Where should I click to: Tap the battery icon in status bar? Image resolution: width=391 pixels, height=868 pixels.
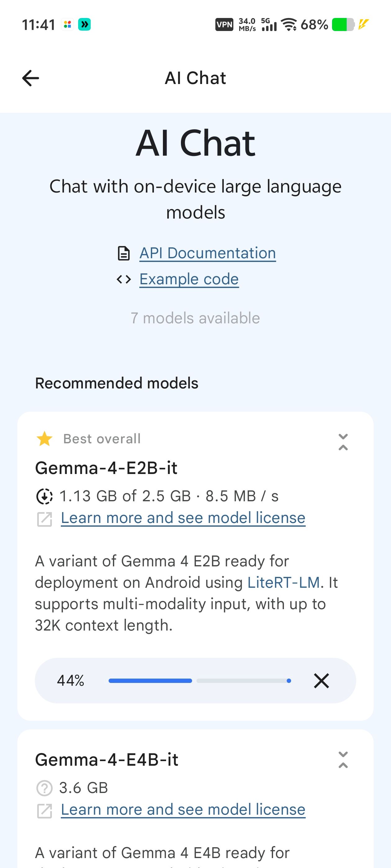(x=343, y=24)
